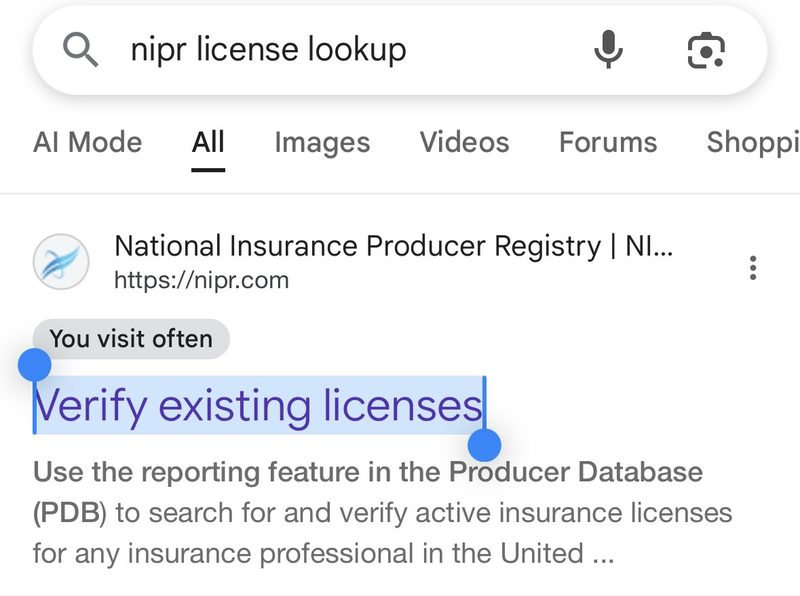This screenshot has height=596, width=800.
Task: Click the search box with 'nipr license lookup'
Action: click(399, 50)
